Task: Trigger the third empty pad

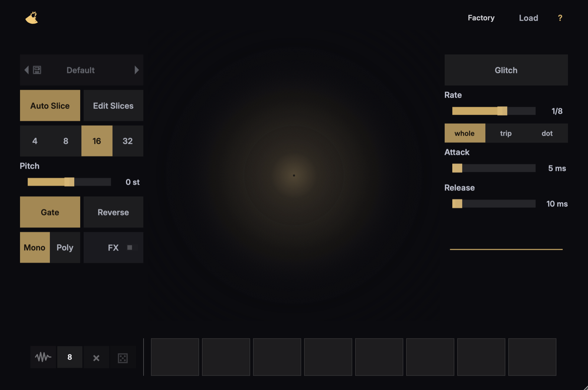Action: 277,357
